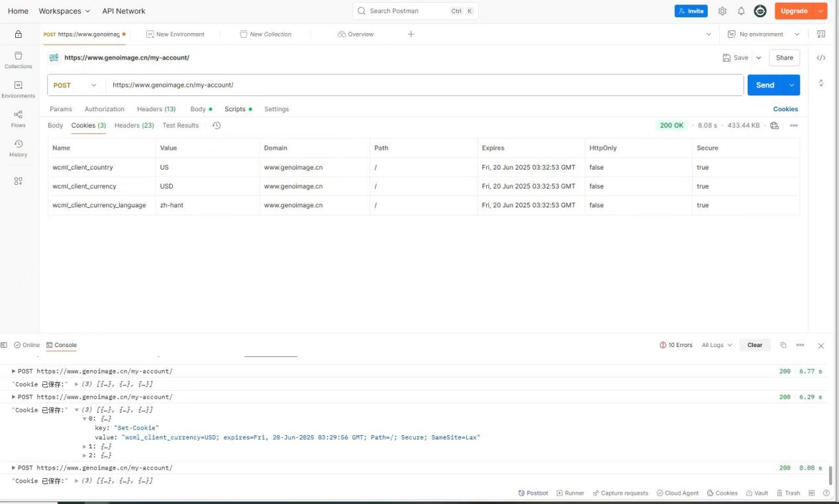This screenshot has height=504, width=839.
Task: Open the POST method dropdown
Action: pyautogui.click(x=75, y=85)
